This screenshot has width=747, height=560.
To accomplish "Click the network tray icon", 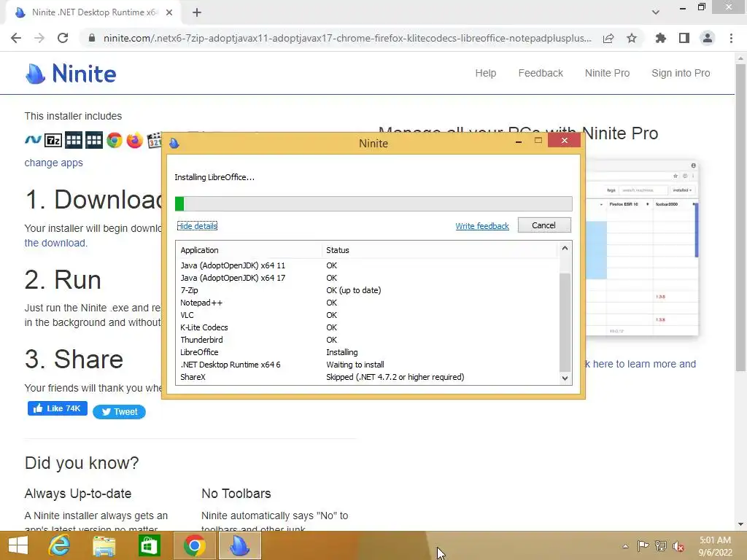I will (661, 546).
